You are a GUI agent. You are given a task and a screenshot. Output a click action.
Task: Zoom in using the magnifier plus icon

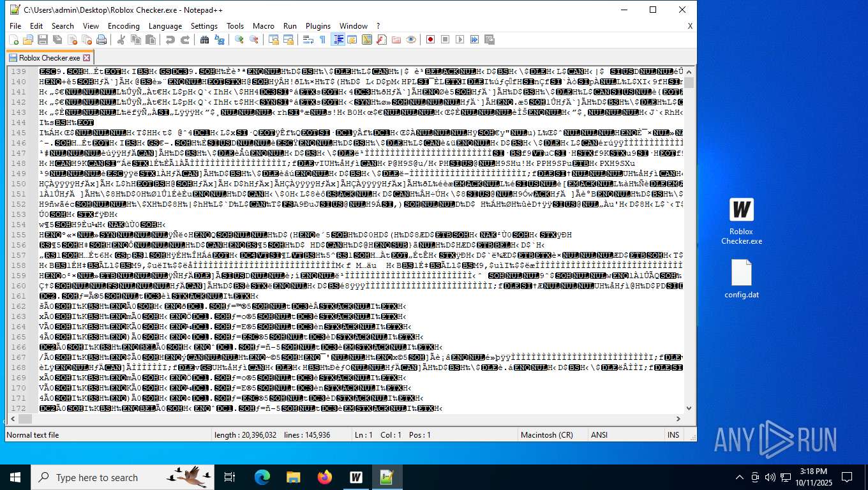(x=239, y=40)
